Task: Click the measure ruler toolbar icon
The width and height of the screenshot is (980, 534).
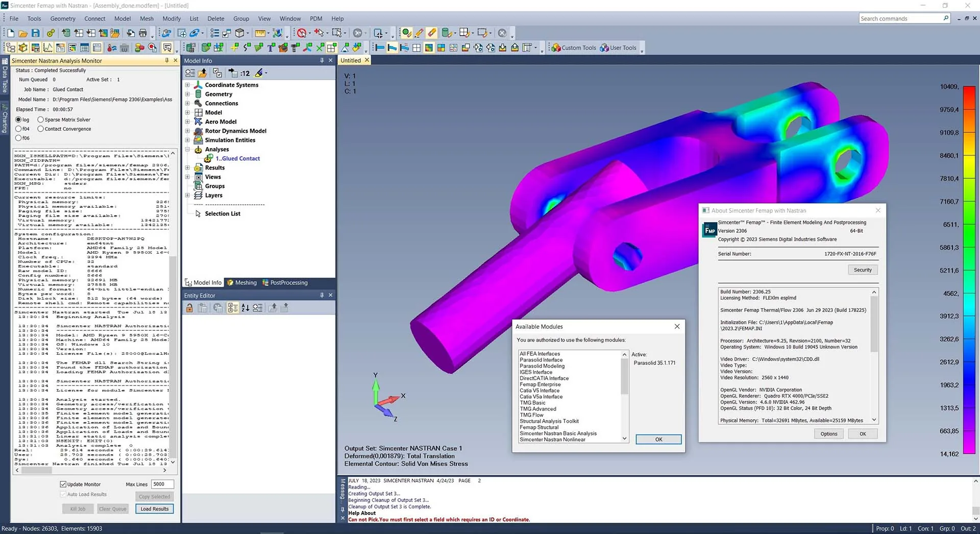Action: click(x=260, y=33)
